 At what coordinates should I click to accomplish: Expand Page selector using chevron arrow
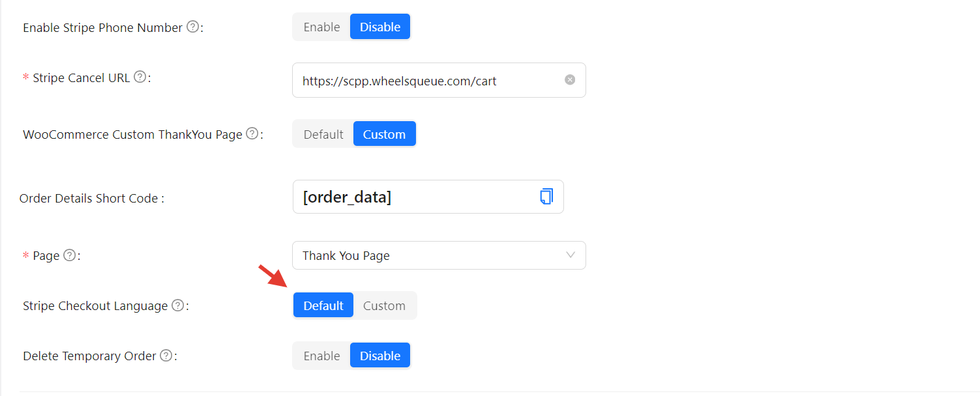tap(571, 255)
